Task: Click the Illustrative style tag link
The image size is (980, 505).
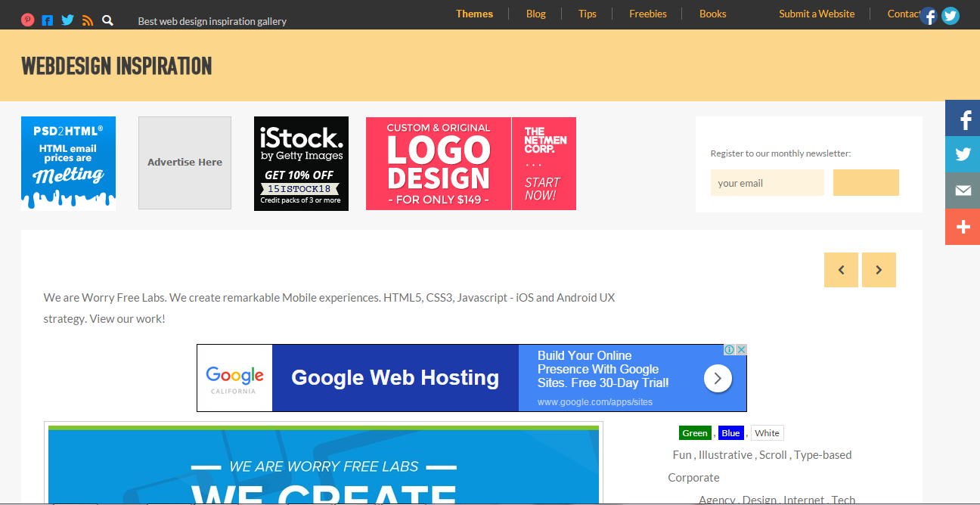Action: tap(725, 454)
